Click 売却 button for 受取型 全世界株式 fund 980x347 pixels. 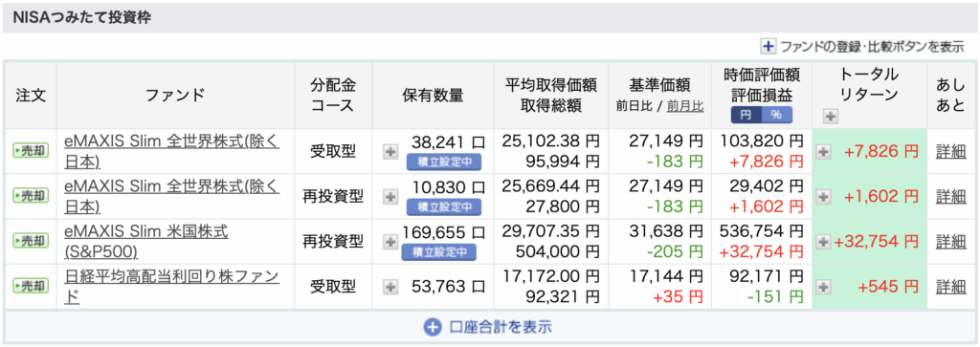[31, 150]
